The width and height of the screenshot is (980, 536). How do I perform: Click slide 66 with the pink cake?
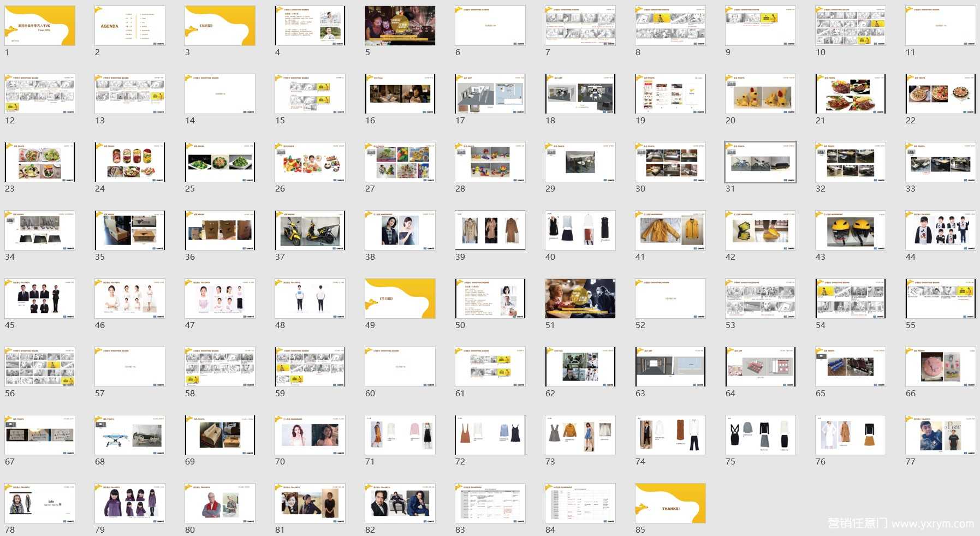tap(941, 367)
